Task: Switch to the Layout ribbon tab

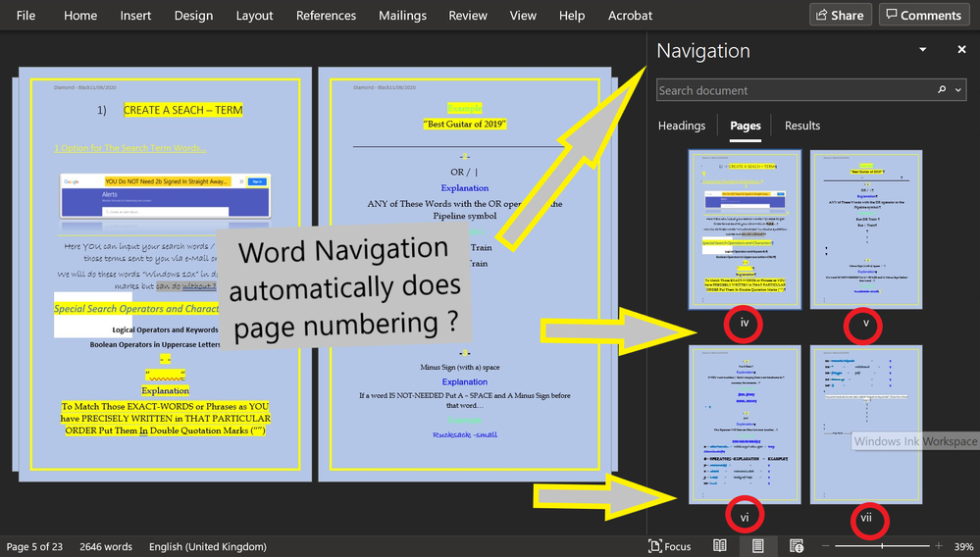Action: tap(254, 16)
